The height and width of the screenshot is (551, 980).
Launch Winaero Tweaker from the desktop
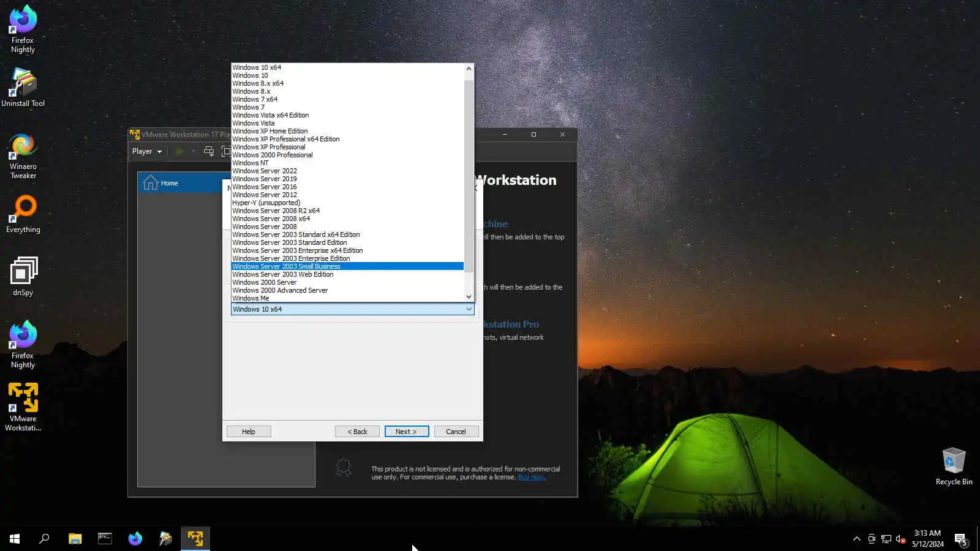[23, 157]
